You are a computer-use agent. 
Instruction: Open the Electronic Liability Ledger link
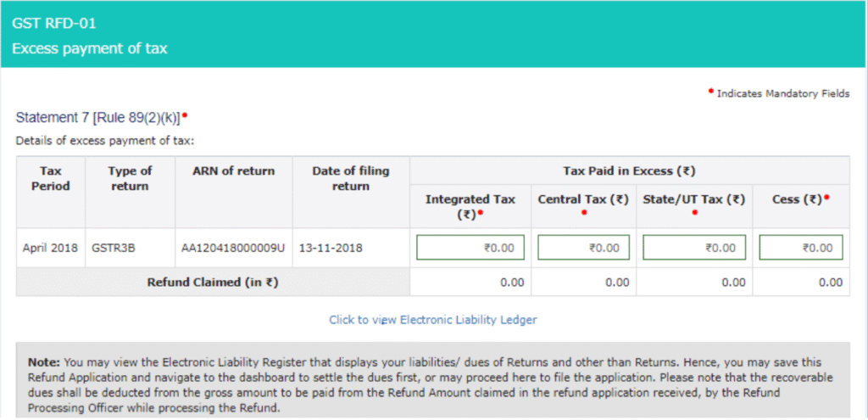pyautogui.click(x=433, y=320)
